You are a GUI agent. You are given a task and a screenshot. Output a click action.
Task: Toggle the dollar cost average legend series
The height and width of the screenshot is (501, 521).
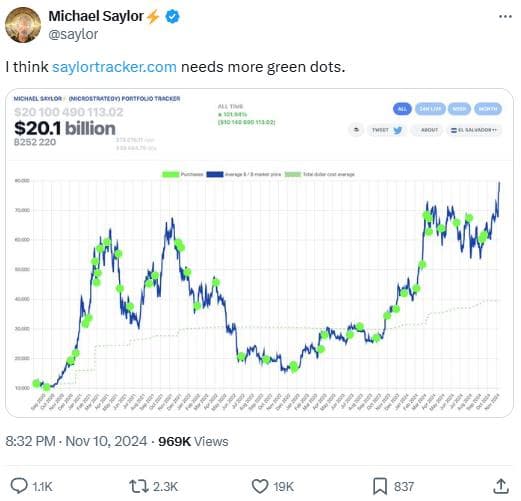[320, 174]
